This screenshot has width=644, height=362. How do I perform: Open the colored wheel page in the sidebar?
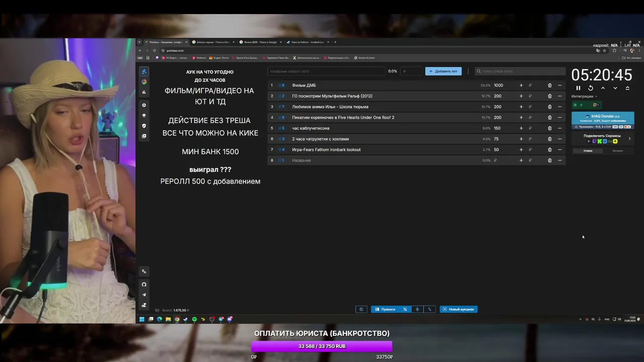click(144, 81)
